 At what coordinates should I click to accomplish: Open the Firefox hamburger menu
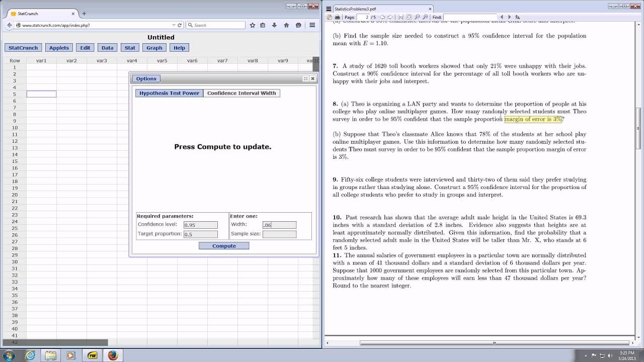coord(312,25)
